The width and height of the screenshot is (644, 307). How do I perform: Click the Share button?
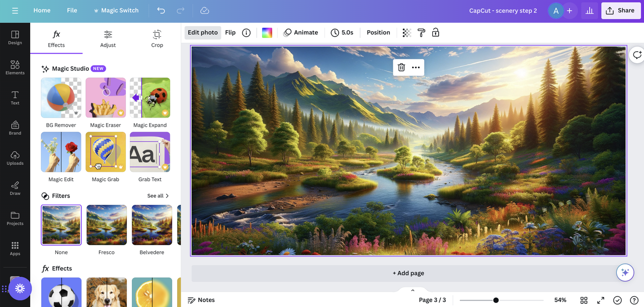(621, 11)
